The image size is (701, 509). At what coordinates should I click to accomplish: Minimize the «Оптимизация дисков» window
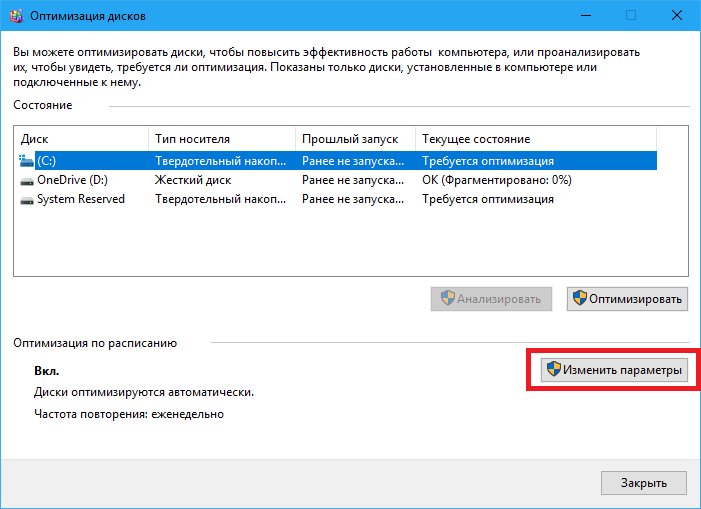[586, 16]
